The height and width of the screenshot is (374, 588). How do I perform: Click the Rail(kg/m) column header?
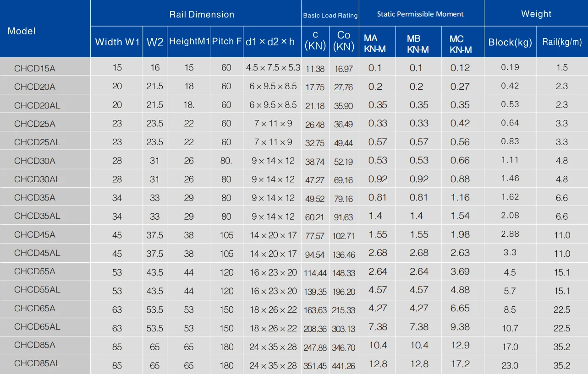point(562,42)
